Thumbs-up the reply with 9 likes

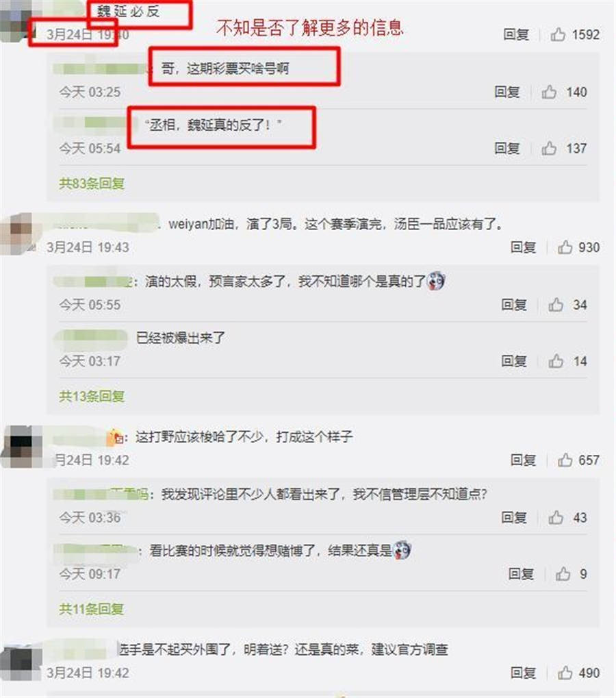[x=563, y=574]
